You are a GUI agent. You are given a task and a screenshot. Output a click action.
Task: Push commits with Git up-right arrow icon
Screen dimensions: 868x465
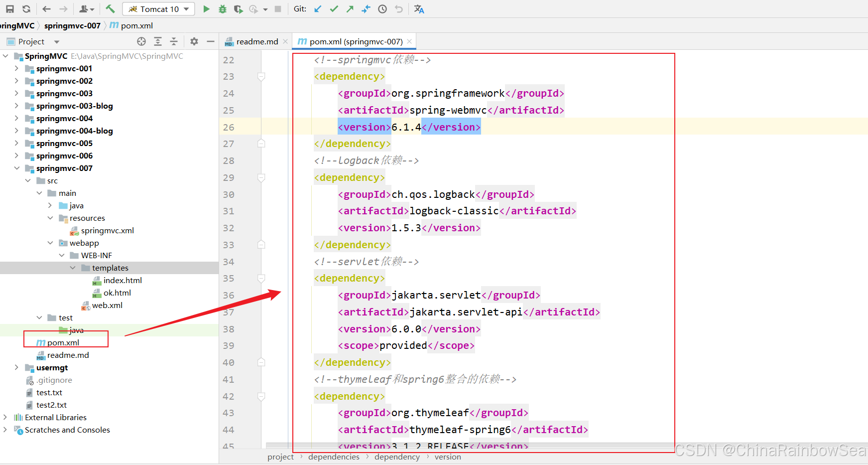[350, 9]
